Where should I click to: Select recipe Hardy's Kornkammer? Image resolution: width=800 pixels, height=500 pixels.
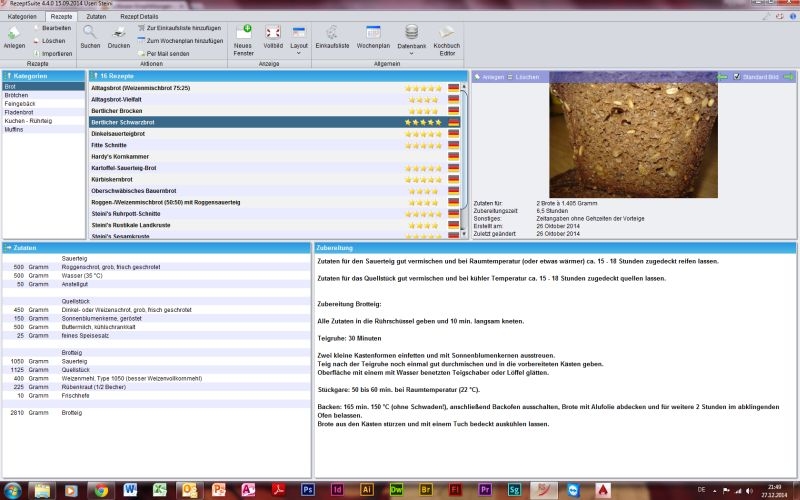coord(274,157)
